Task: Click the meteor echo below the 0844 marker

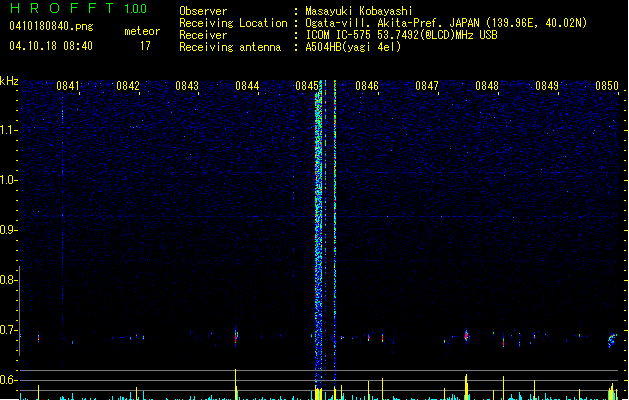Action: coord(236,335)
